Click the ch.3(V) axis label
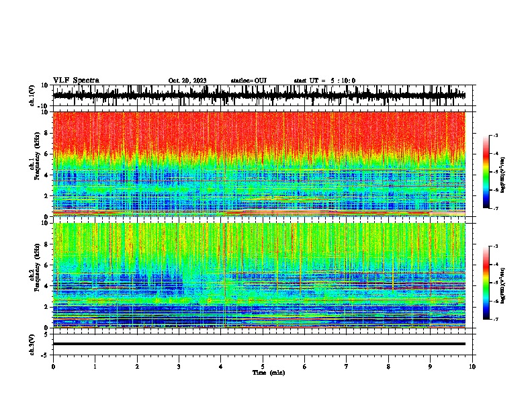Screen dimensions: 532x411 pyautogui.click(x=32, y=345)
